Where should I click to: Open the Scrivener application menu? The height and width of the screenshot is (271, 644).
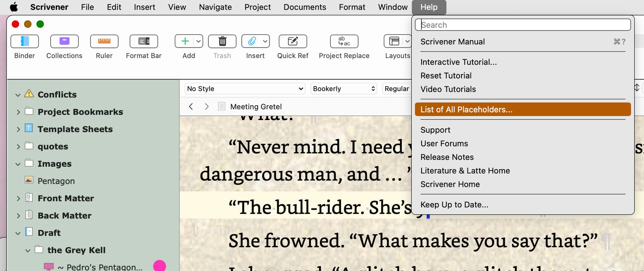click(49, 7)
